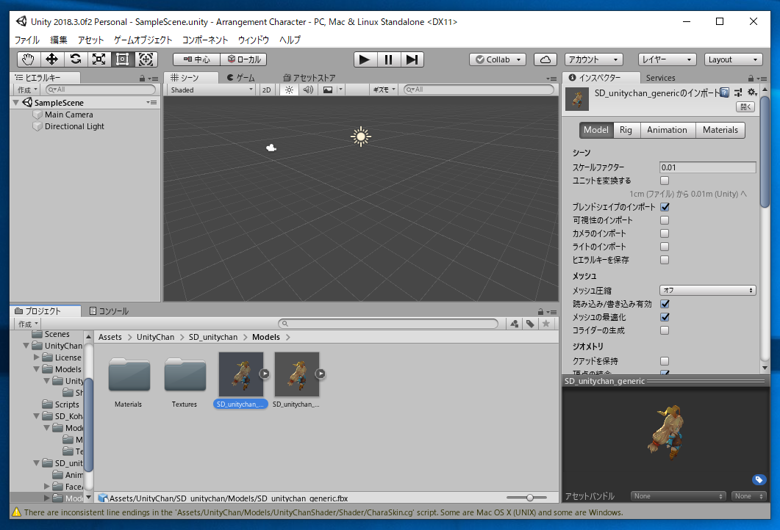The width and height of the screenshot is (780, 530).
Task: Click Models in the breadcrumb path
Action: pos(266,337)
